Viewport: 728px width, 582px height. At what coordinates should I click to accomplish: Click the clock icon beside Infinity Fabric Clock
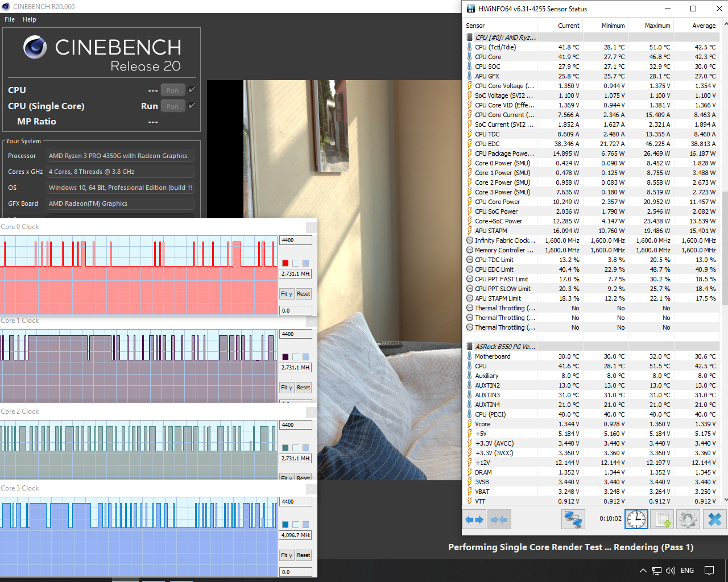(x=470, y=240)
